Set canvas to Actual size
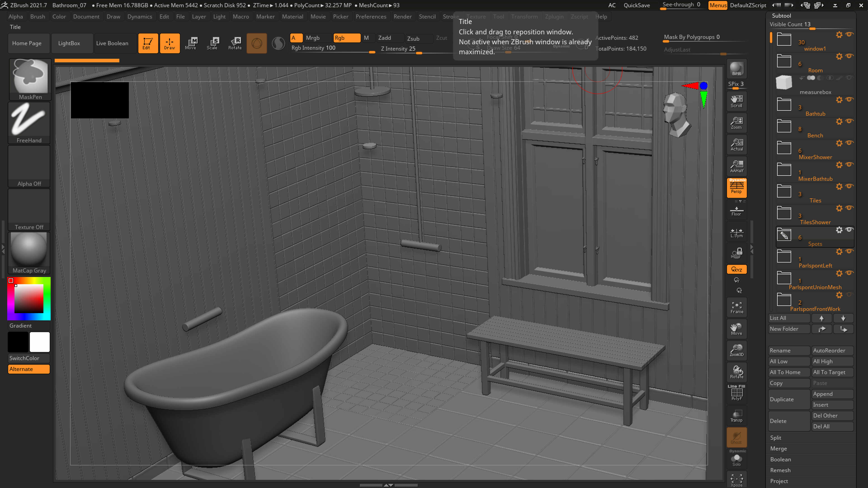 pos(737,145)
